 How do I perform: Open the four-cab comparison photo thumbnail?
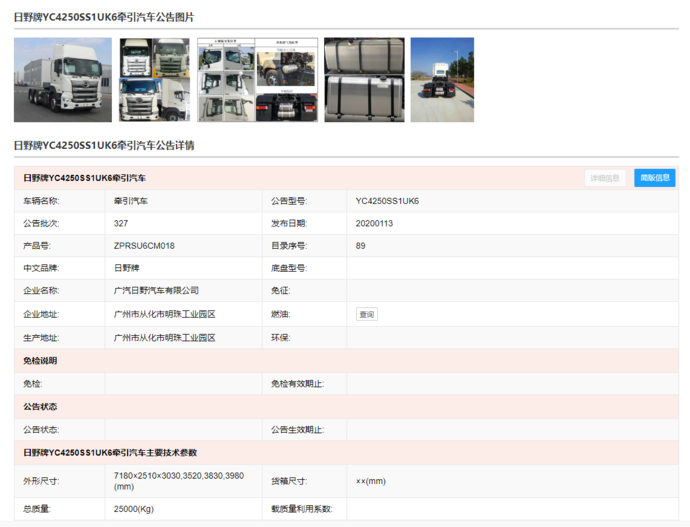pyautogui.click(x=154, y=80)
